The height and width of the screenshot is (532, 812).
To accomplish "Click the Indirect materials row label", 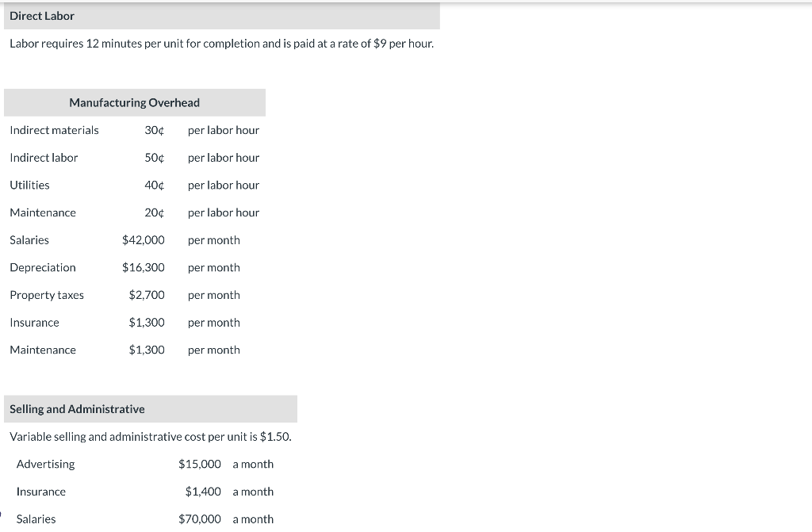I will click(54, 130).
